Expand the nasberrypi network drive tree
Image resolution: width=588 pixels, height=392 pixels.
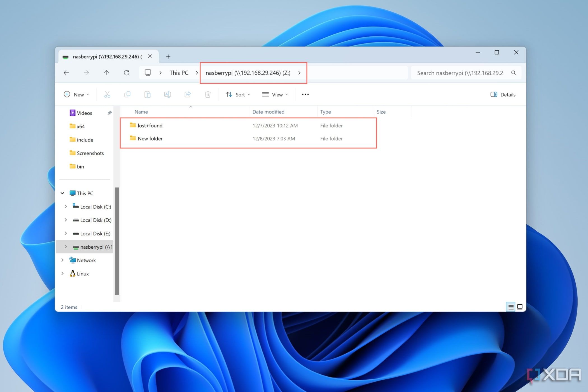[x=65, y=247]
